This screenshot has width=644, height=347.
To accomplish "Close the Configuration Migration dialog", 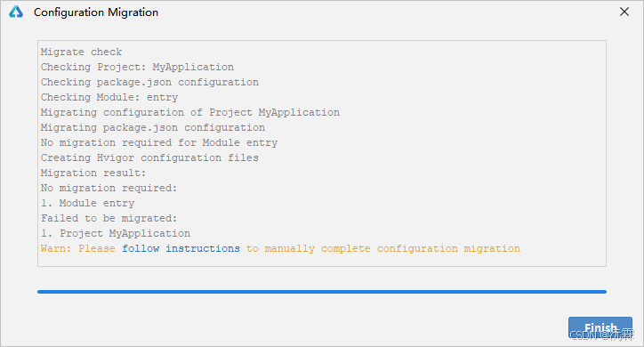I will 624,12.
